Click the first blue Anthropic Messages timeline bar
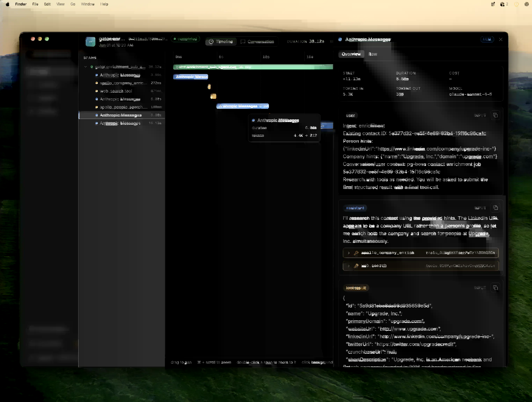Viewport: 532px width, 402px height. 191,77
